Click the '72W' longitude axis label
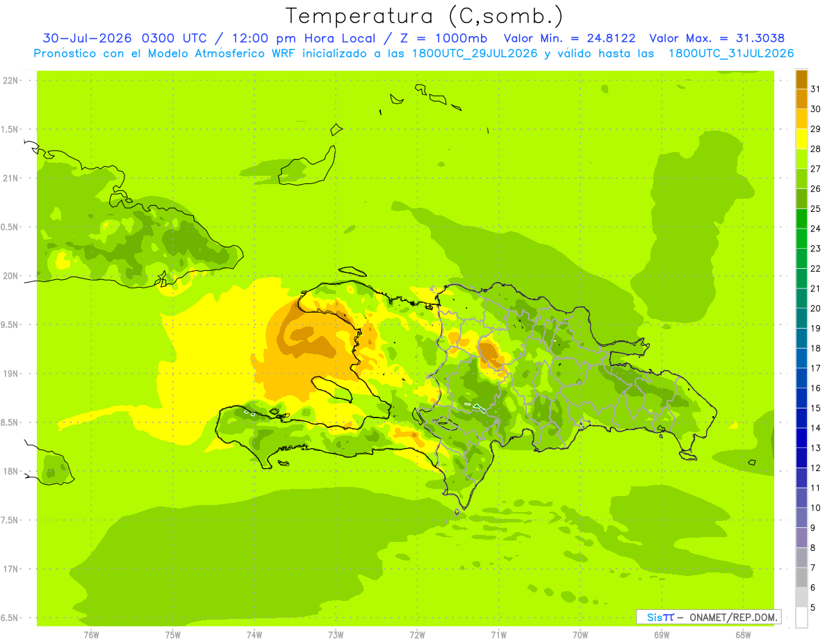 point(417,635)
